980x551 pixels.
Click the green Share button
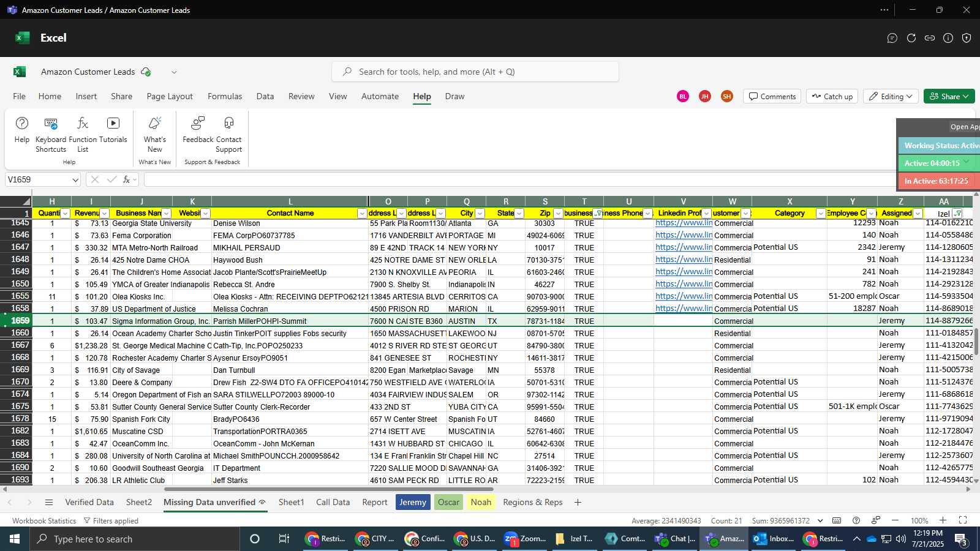pyautogui.click(x=949, y=96)
